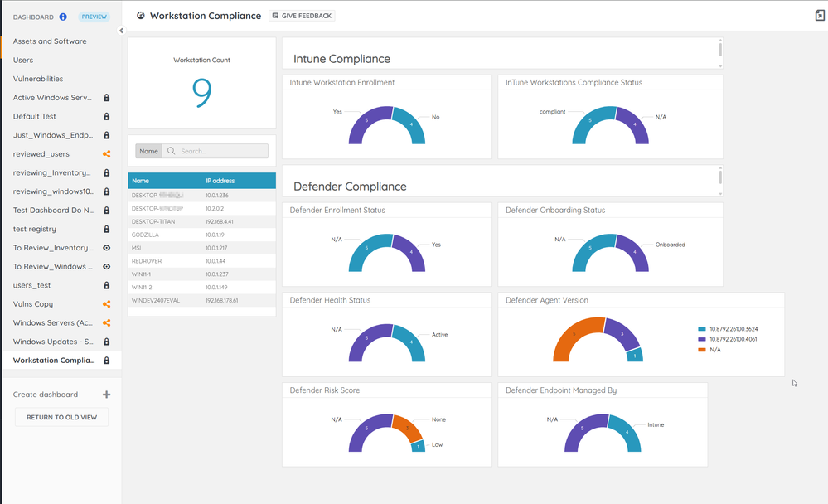Click the Give Feedback button

click(302, 16)
